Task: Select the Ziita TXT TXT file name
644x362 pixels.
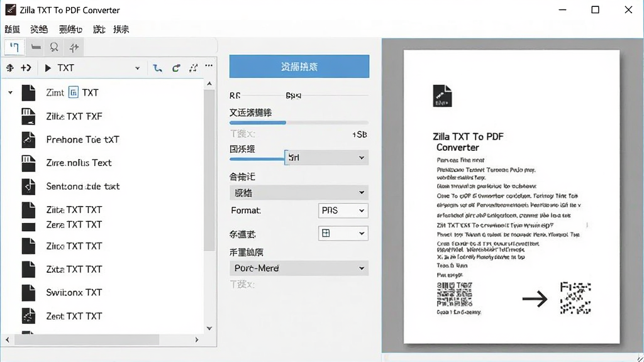Action: [74, 210]
